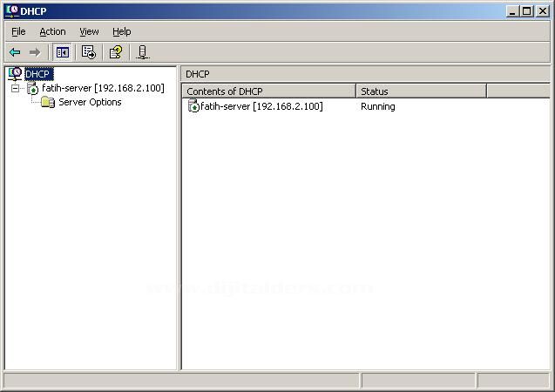Image resolution: width=555 pixels, height=392 pixels.
Task: Open the Action menu
Action: (52, 31)
